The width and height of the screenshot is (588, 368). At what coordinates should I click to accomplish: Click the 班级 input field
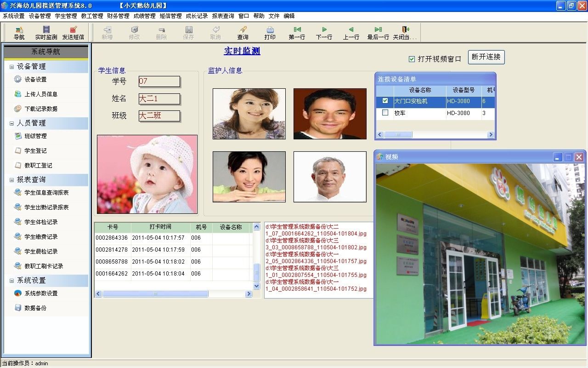click(159, 115)
